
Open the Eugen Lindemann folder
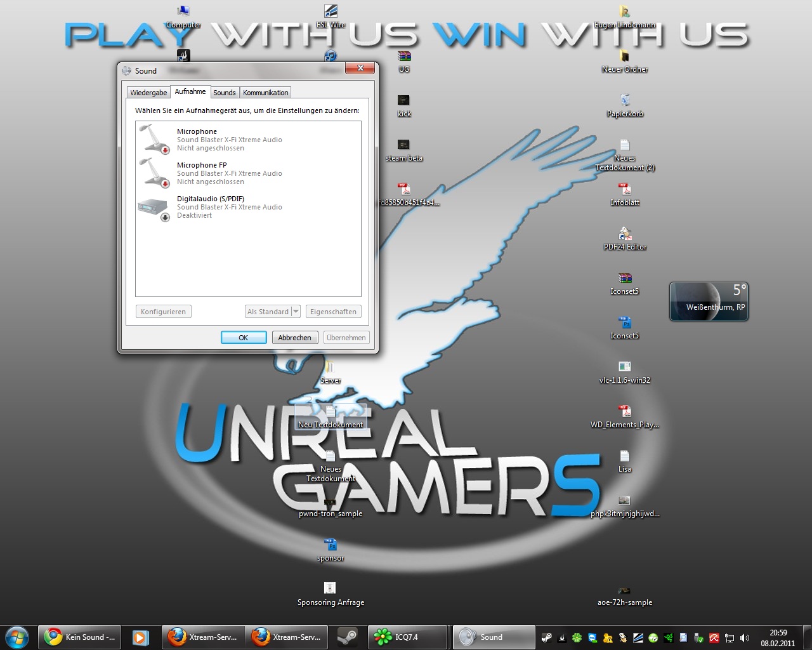625,17
